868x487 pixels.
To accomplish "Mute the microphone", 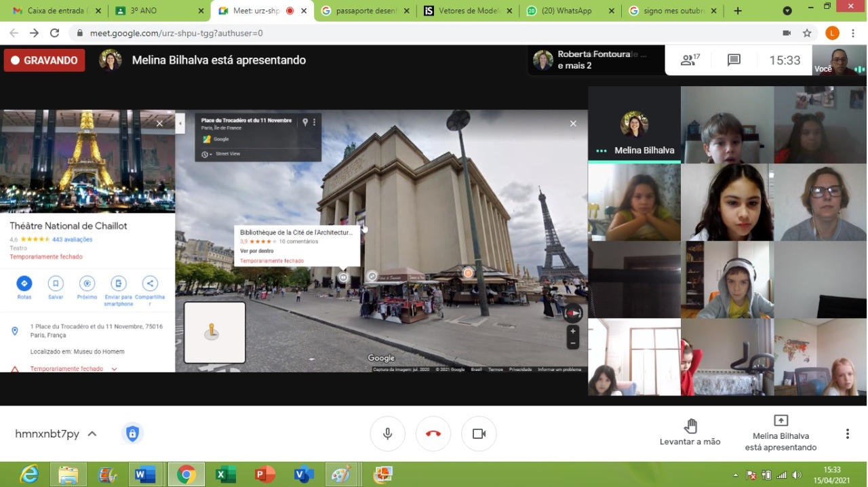I will [387, 433].
